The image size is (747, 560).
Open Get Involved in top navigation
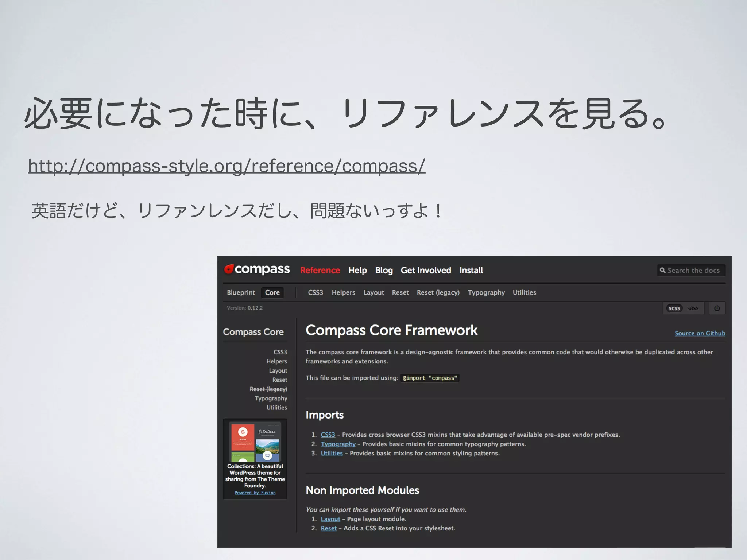(x=426, y=270)
